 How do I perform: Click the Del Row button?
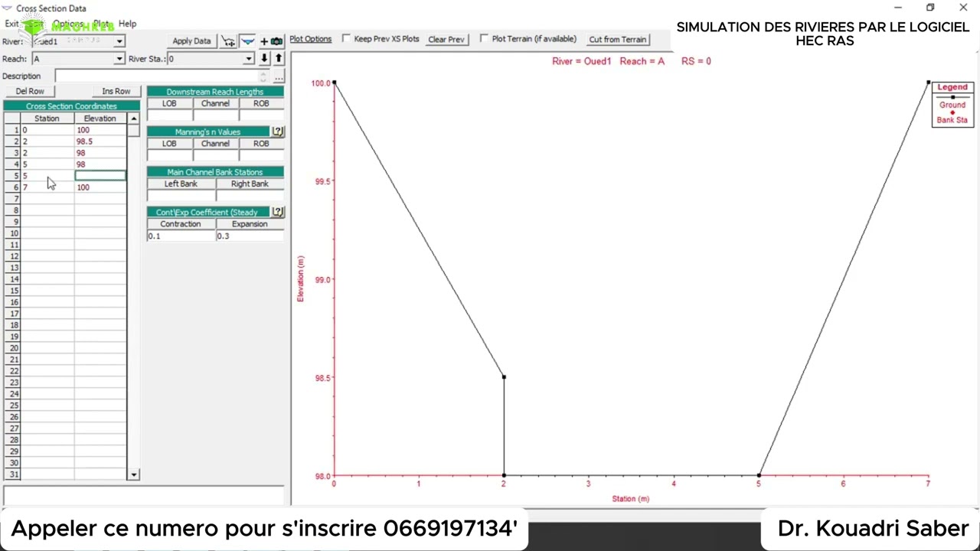[30, 91]
